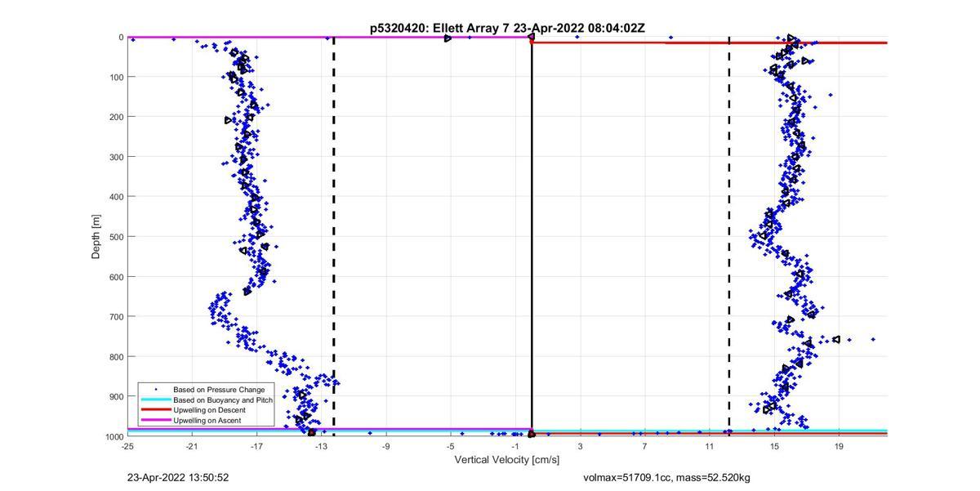
Task: Click the x-axis tick label '-17'
Action: (256, 447)
